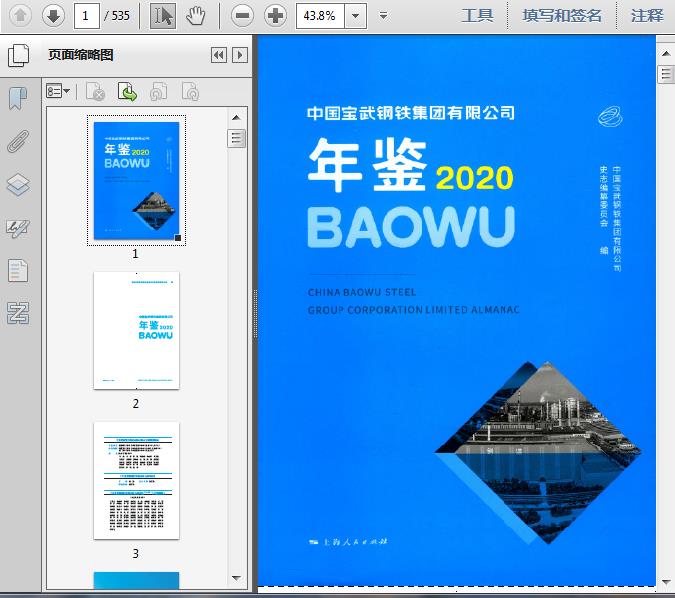Open the layers sidebar panel
Screen dimensions: 675x598
coord(18,185)
